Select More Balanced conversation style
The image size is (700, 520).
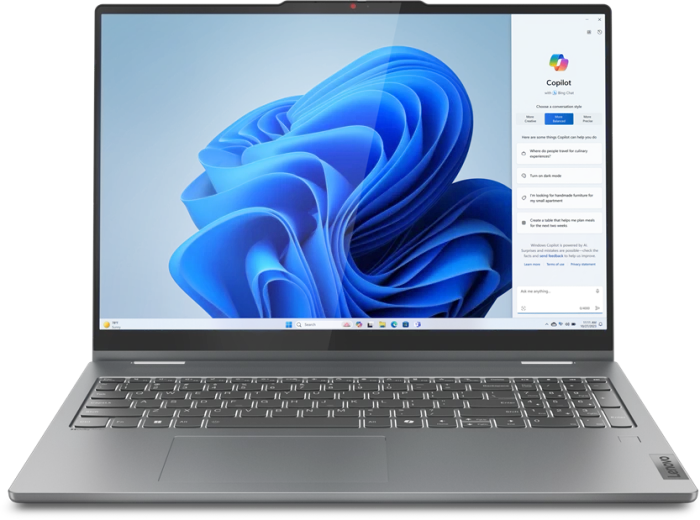[558, 119]
